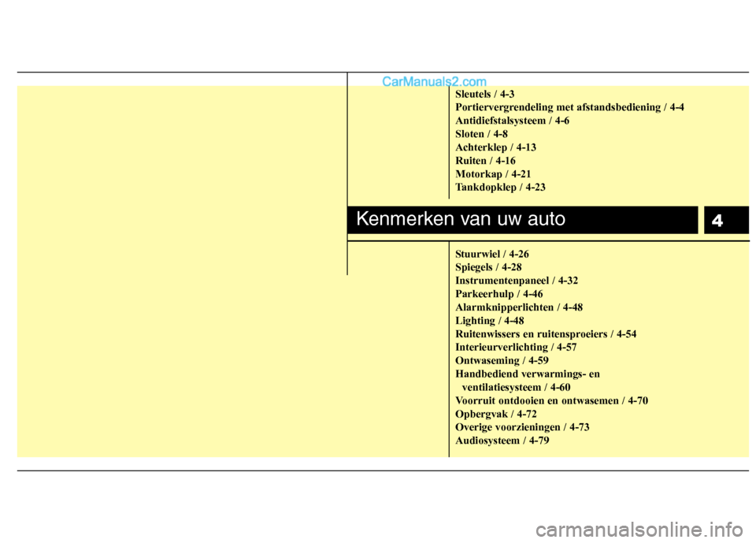
Task: Open Interieurverlichting / 4-57 entry
Action: click(x=516, y=347)
